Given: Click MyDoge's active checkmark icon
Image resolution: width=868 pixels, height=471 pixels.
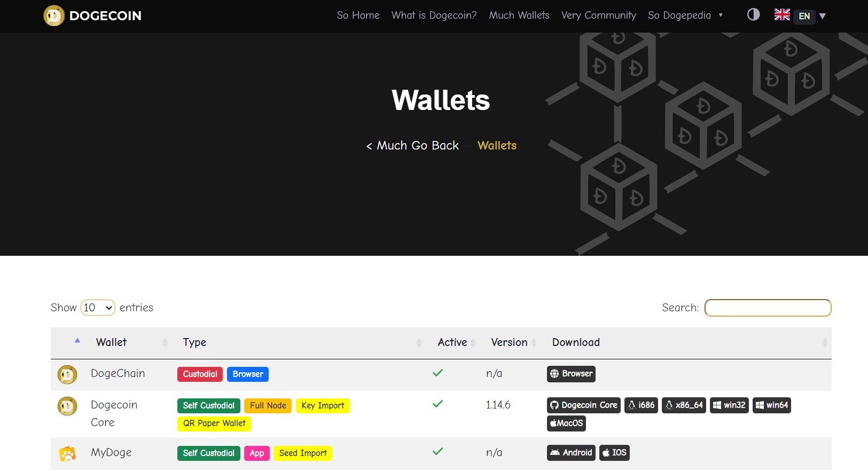Looking at the screenshot, I should pyautogui.click(x=437, y=451).
